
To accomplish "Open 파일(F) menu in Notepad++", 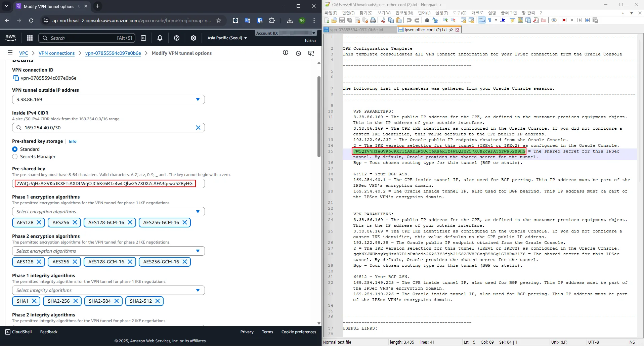I will (x=331, y=13).
